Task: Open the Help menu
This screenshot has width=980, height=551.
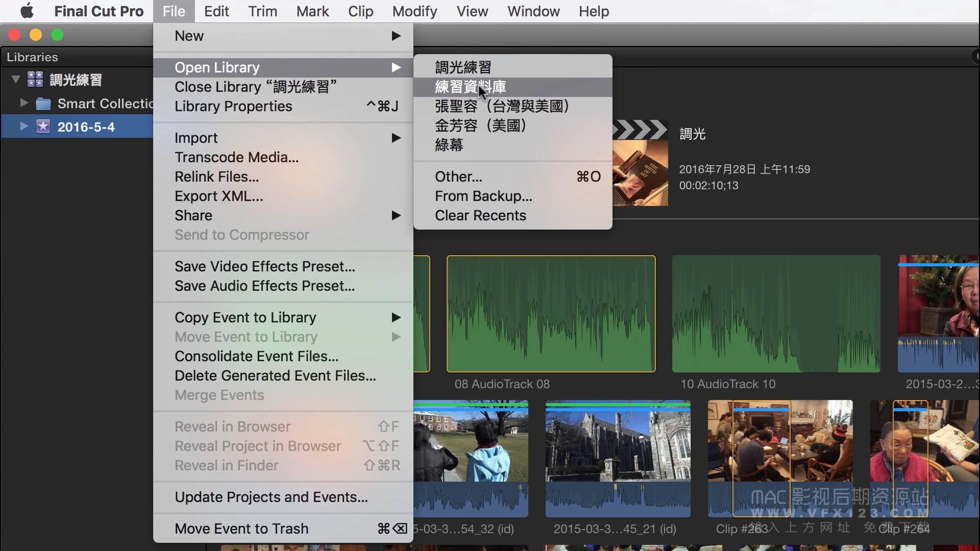Action: click(x=594, y=11)
